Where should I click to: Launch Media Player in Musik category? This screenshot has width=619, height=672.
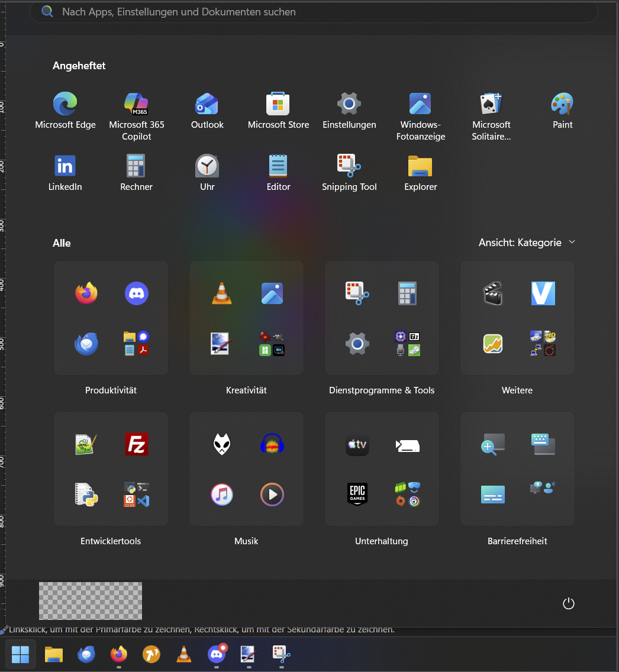pos(272,495)
